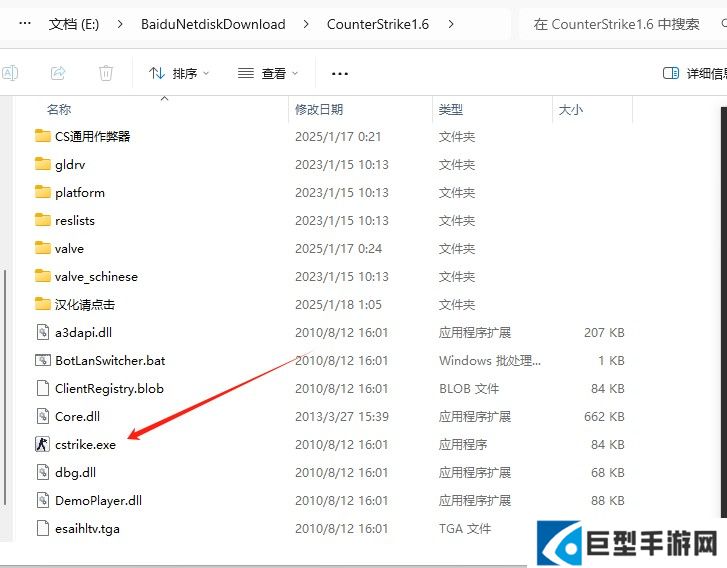The height and width of the screenshot is (568, 727).
Task: Select the DemoPlayer.dll file icon
Action: pos(43,500)
